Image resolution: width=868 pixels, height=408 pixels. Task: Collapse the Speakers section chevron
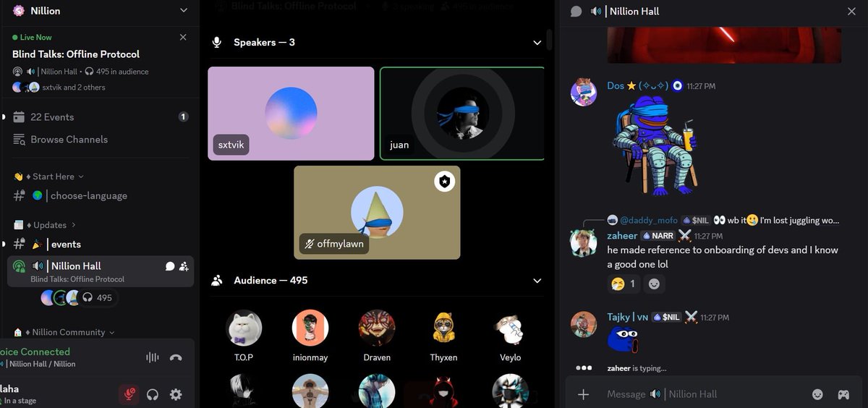[537, 43]
